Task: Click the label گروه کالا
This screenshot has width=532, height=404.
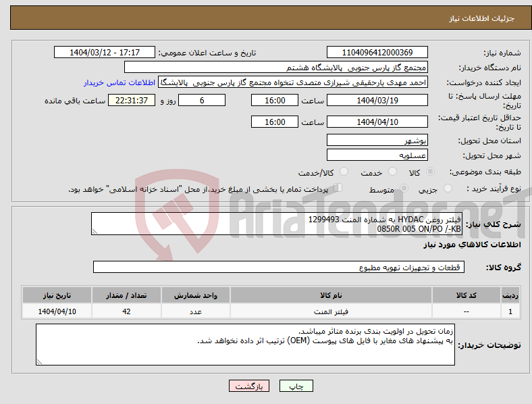Action: tap(504, 268)
